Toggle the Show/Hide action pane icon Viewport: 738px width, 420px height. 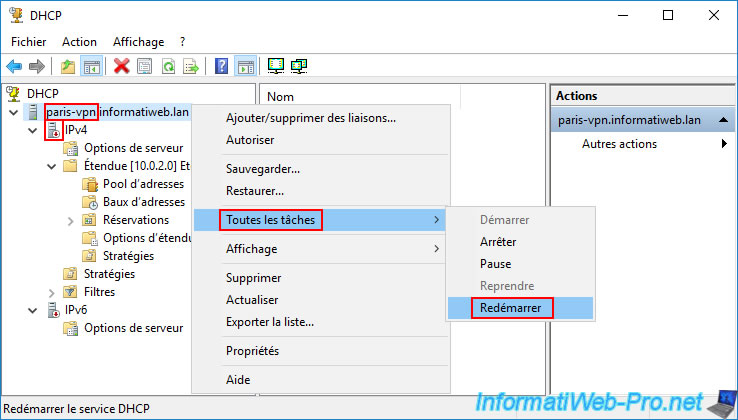(246, 66)
